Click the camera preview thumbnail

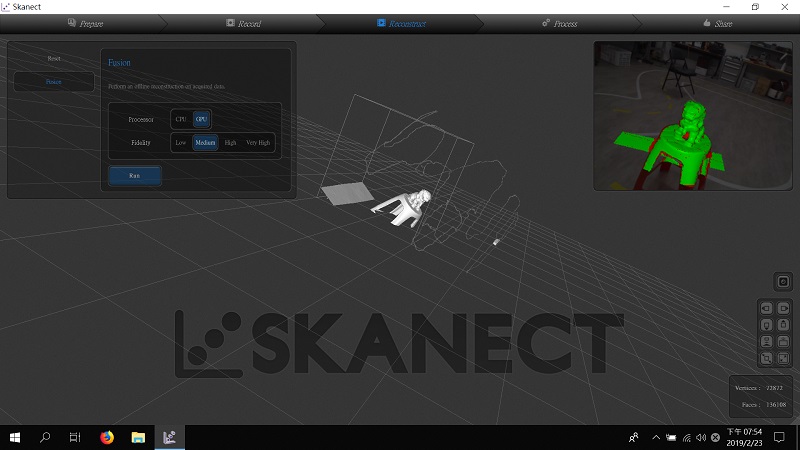coord(693,116)
